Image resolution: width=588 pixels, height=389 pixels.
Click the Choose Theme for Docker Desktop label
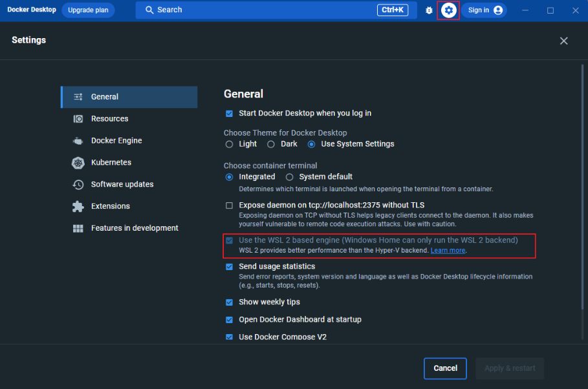pos(285,133)
